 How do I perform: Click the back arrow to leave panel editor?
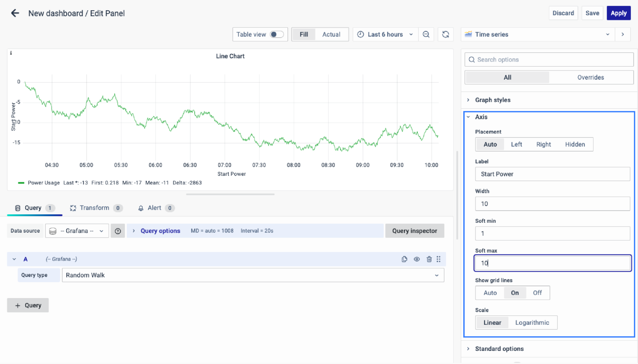coord(15,13)
